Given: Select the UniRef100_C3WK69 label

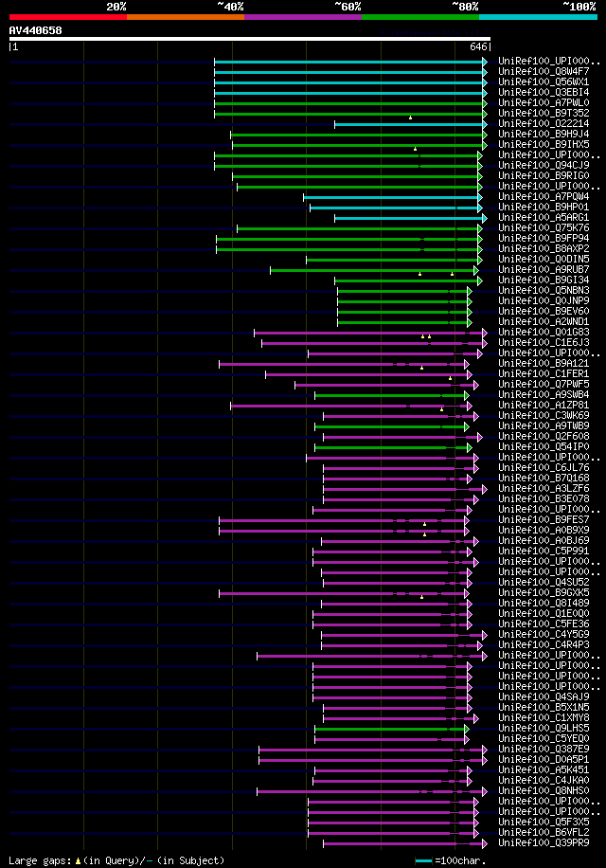Looking at the screenshot, I should (x=544, y=416).
